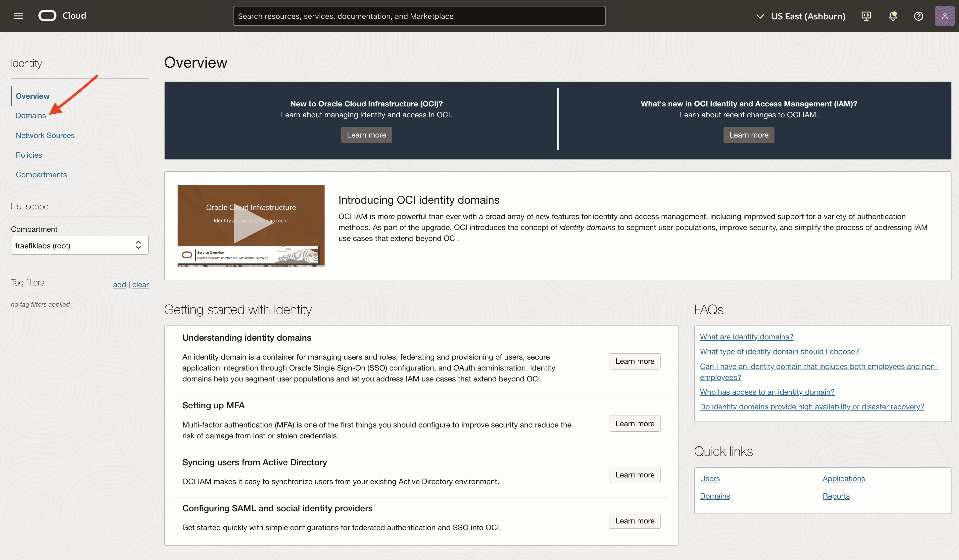Screen dimensions: 959x560
Task: Go to Domains in Identity sidebar
Action: click(x=31, y=116)
